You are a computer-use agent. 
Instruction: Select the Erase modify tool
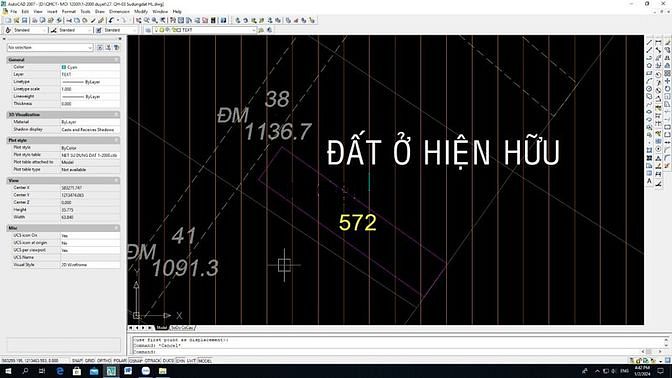pos(667,42)
